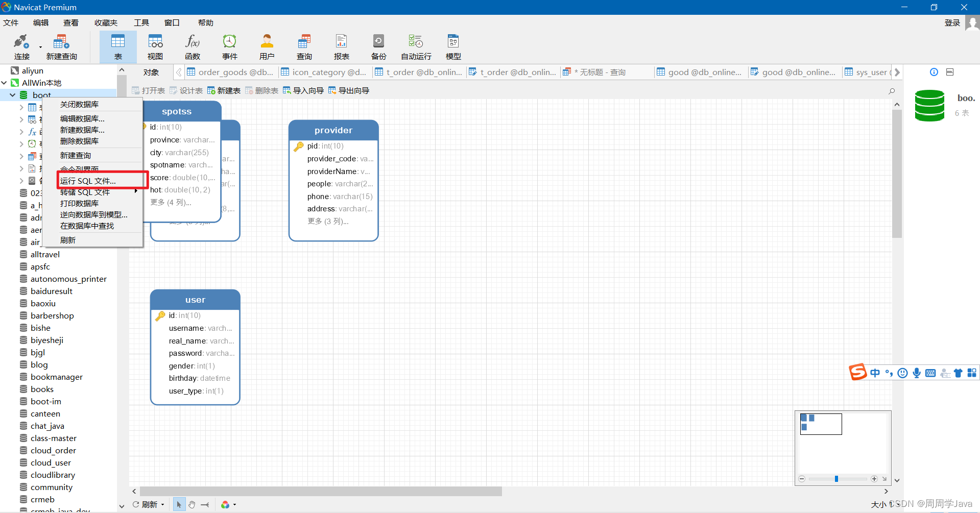Screen dimensions: 980x513
Task: Open the color tool dropdown arrow
Action: click(x=235, y=505)
